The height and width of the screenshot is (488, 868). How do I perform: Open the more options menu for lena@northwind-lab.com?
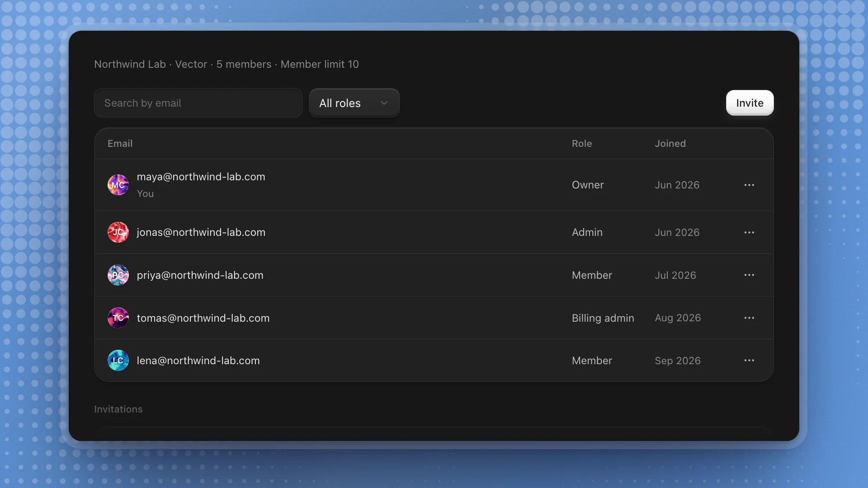click(749, 360)
